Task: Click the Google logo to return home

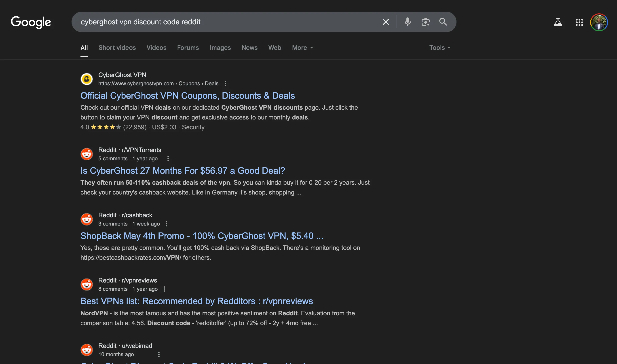Action: coord(31,22)
